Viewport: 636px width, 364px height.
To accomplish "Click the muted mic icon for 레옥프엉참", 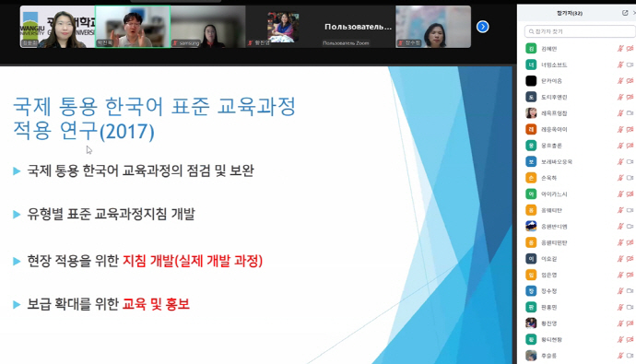I will (x=620, y=113).
